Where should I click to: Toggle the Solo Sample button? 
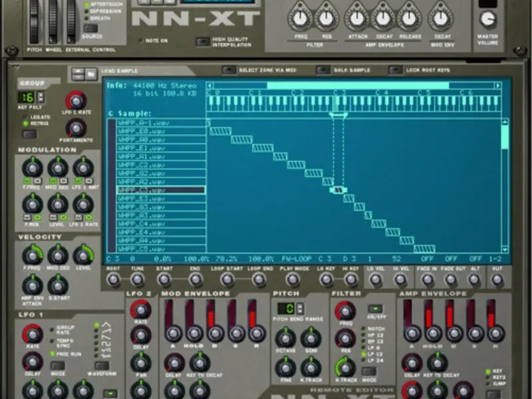click(323, 70)
